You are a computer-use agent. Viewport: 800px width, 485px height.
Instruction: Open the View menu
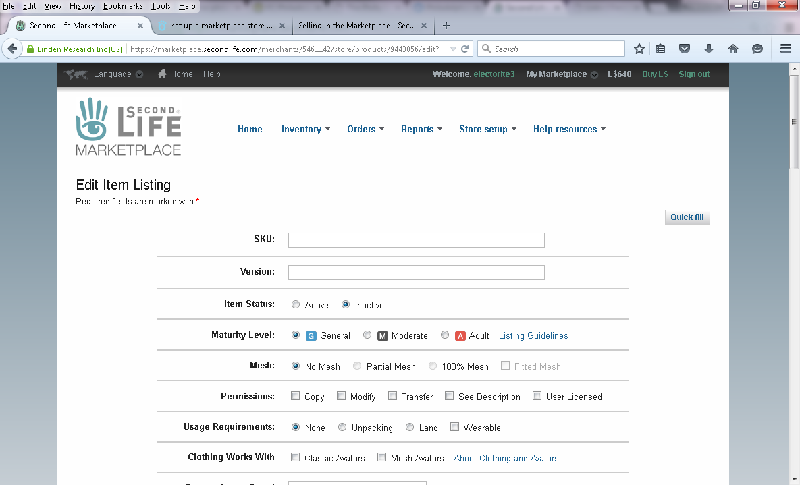pos(53,6)
